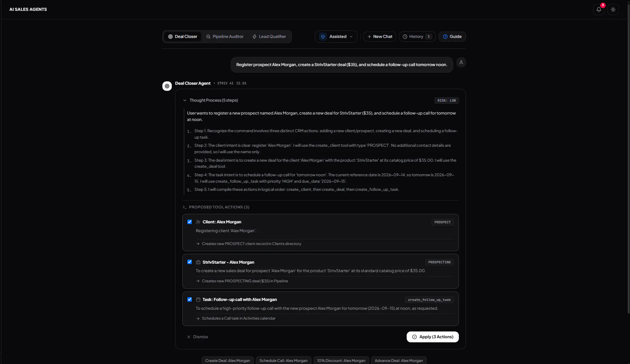Image resolution: width=630 pixels, height=364 pixels.
Task: Uncheck the Client: Alex Morgan action
Action: [x=189, y=222]
